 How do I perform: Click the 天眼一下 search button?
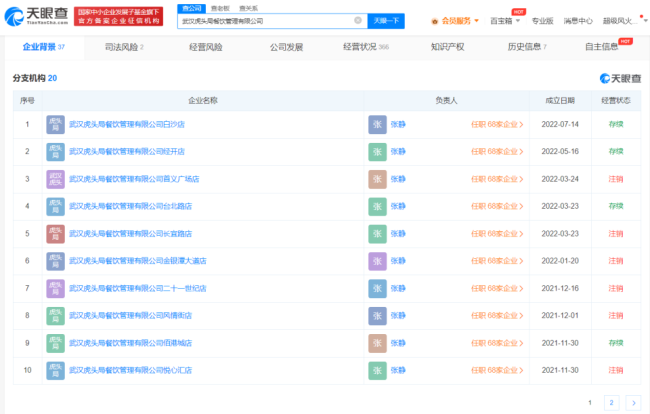click(386, 21)
